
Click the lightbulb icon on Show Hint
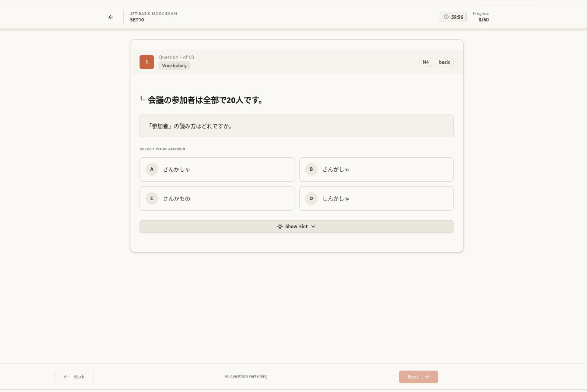point(280,226)
